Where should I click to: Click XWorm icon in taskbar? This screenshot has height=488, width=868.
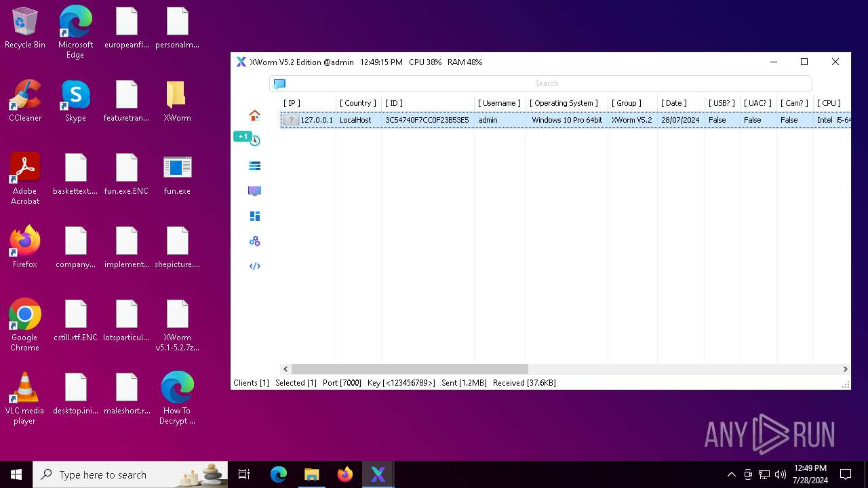[378, 474]
